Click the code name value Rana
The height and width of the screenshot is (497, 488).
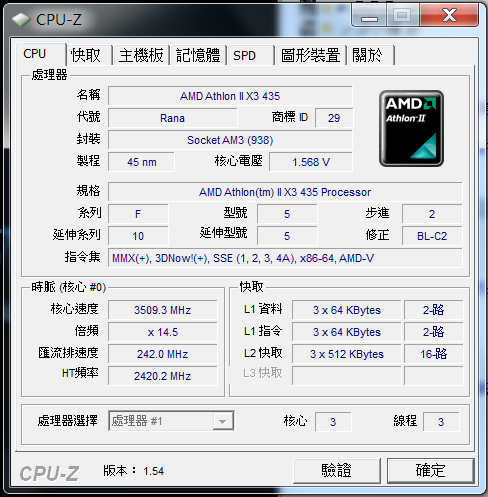pyautogui.click(x=172, y=118)
